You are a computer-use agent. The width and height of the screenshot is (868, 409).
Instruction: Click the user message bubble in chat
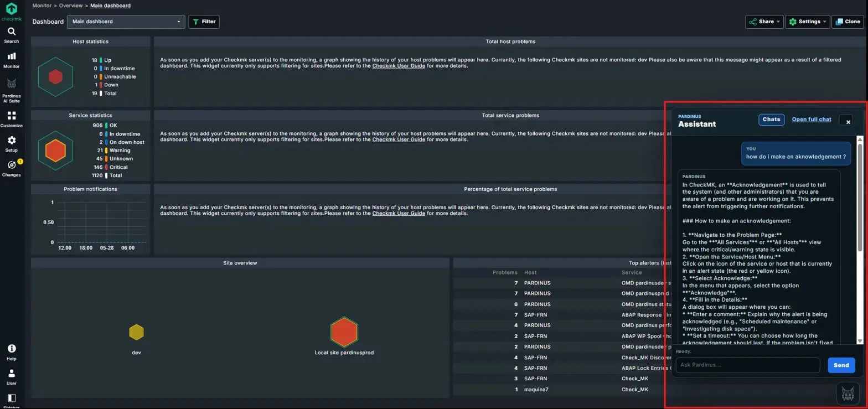point(796,153)
